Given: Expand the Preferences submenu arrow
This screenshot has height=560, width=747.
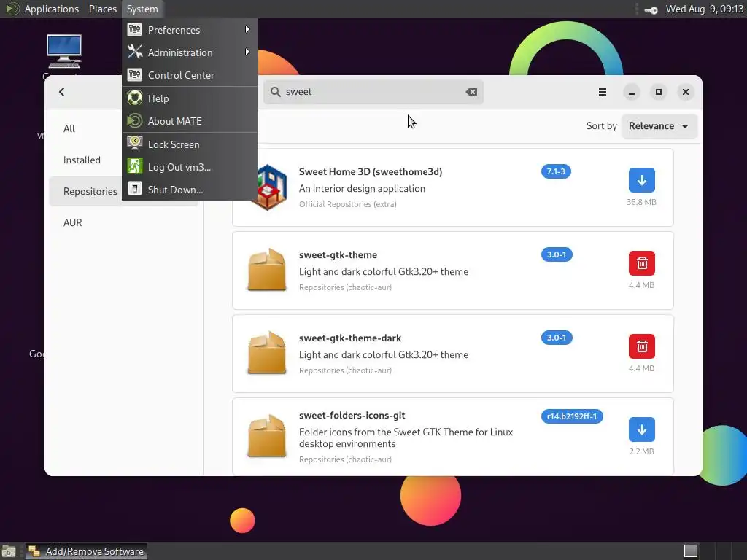Looking at the screenshot, I should [x=247, y=29].
